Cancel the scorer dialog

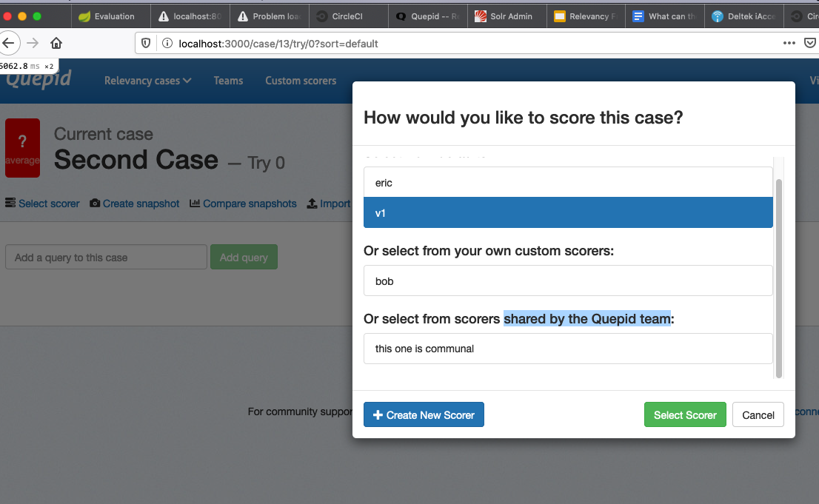[x=758, y=414]
